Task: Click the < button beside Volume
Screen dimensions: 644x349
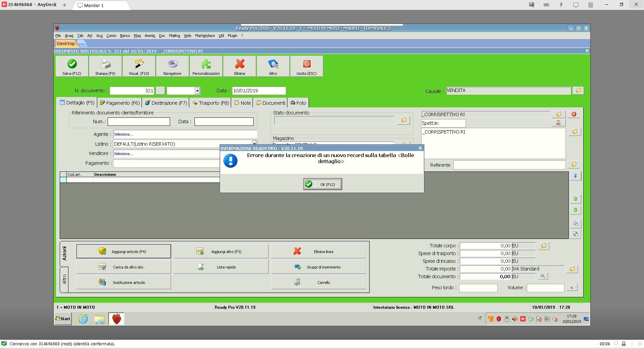Action: point(572,288)
